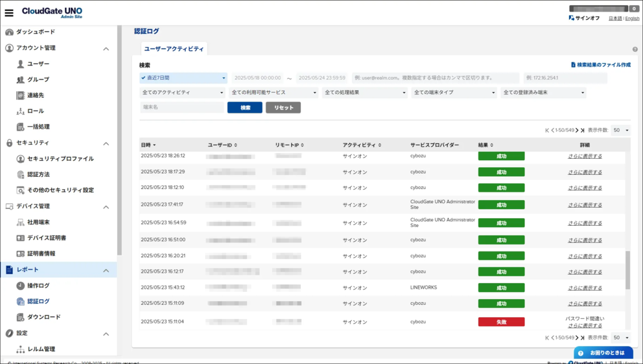Sort by 結果 column header
Viewport: 643px width, 364px height.
point(485,145)
